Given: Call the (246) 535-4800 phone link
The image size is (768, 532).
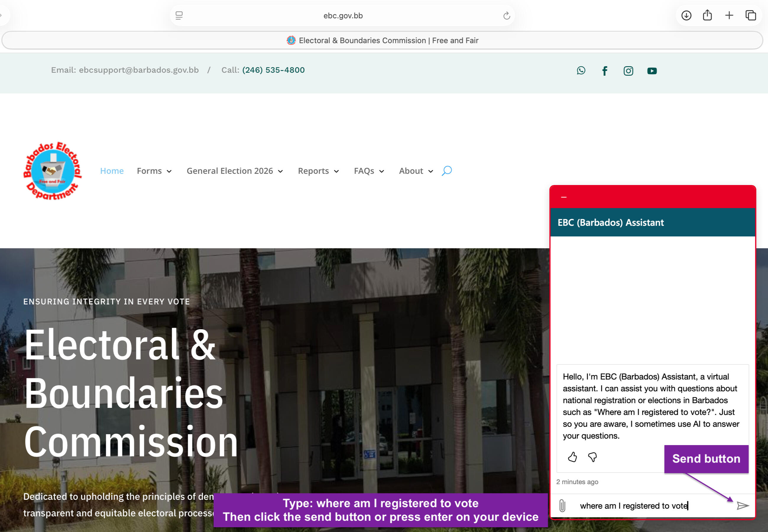Looking at the screenshot, I should click(273, 70).
